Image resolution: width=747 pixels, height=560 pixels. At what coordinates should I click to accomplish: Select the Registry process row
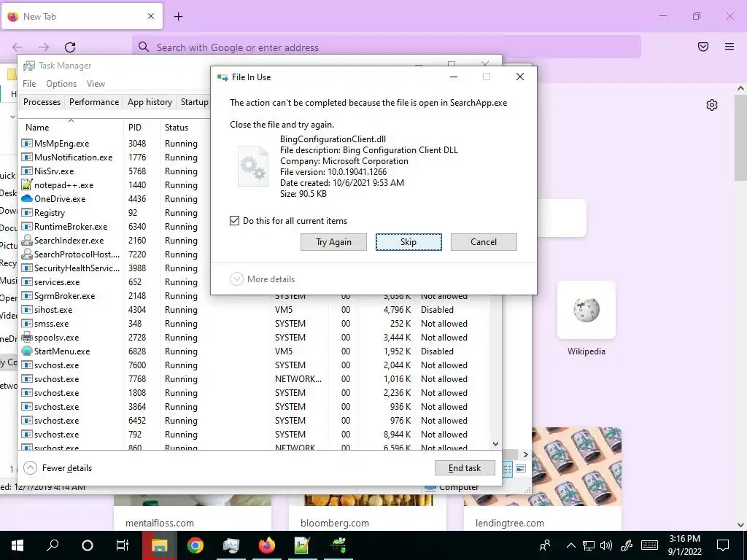click(x=115, y=213)
